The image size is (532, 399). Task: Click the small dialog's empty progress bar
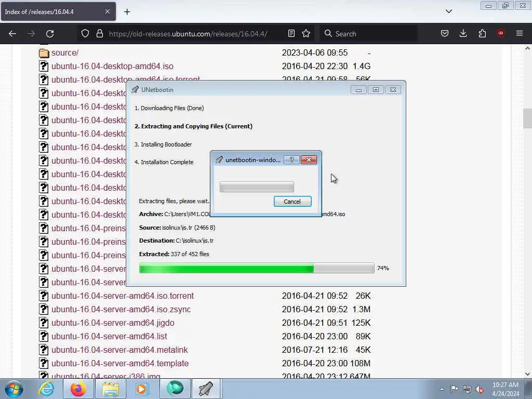(x=257, y=187)
